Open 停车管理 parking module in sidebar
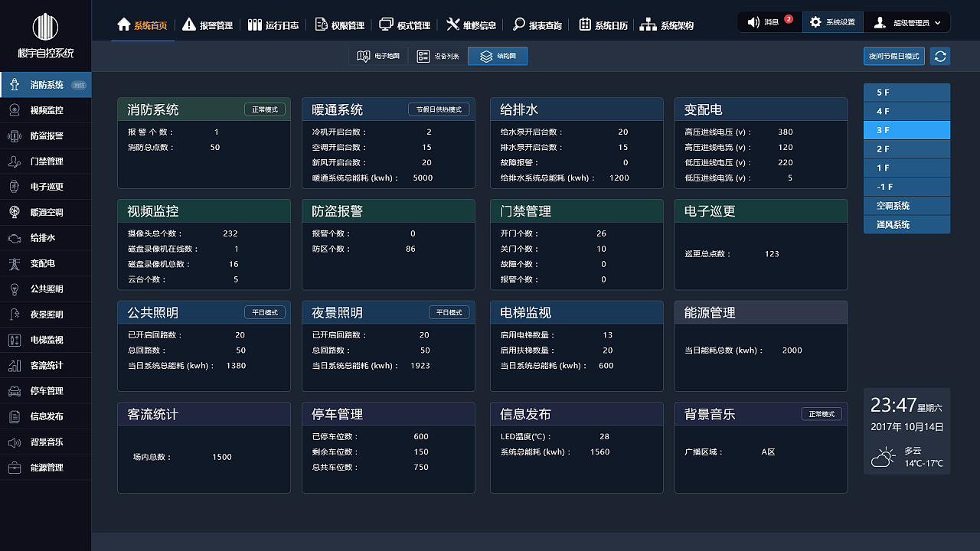This screenshot has height=551, width=980. pos(46,390)
